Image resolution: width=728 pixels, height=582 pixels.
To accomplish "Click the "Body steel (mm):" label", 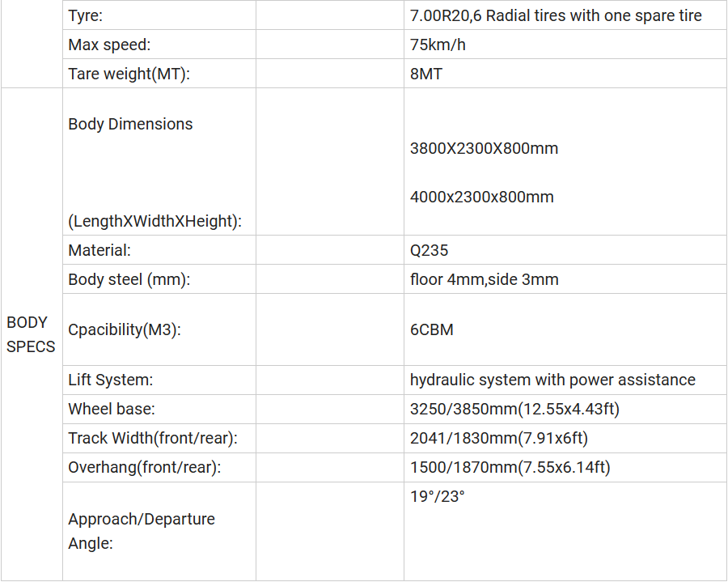I will tap(129, 280).
